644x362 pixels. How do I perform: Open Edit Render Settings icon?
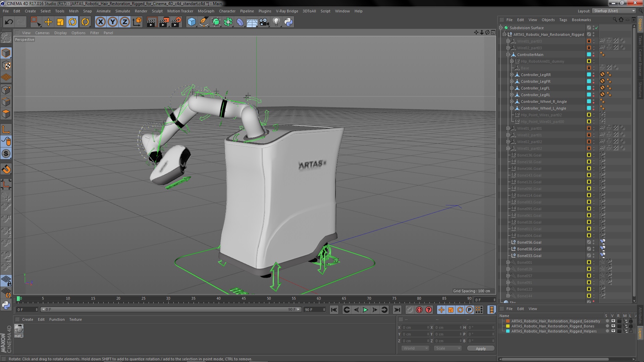[176, 22]
